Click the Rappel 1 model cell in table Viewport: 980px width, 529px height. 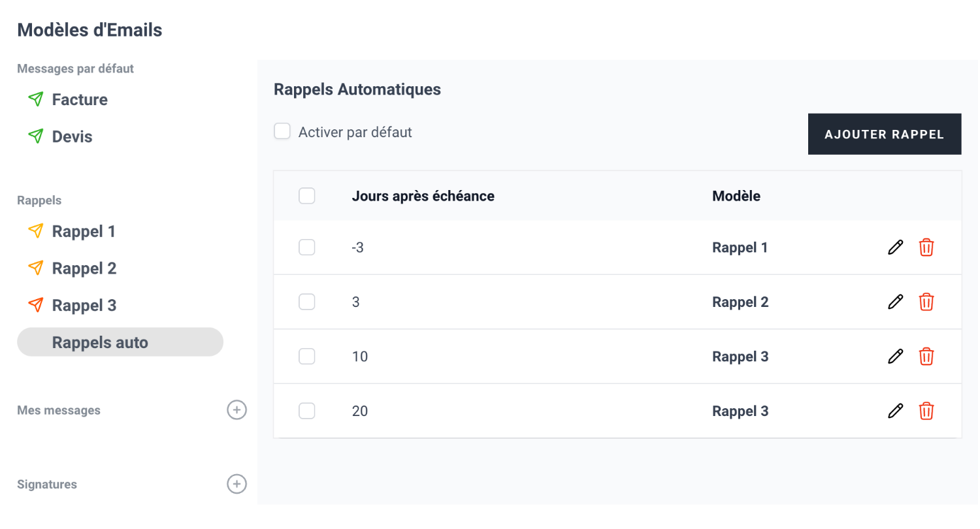[740, 248]
